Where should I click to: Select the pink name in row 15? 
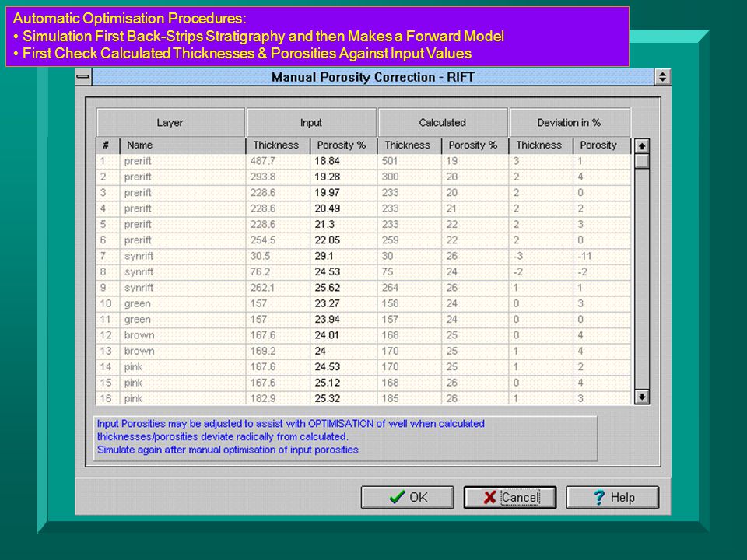pos(182,383)
